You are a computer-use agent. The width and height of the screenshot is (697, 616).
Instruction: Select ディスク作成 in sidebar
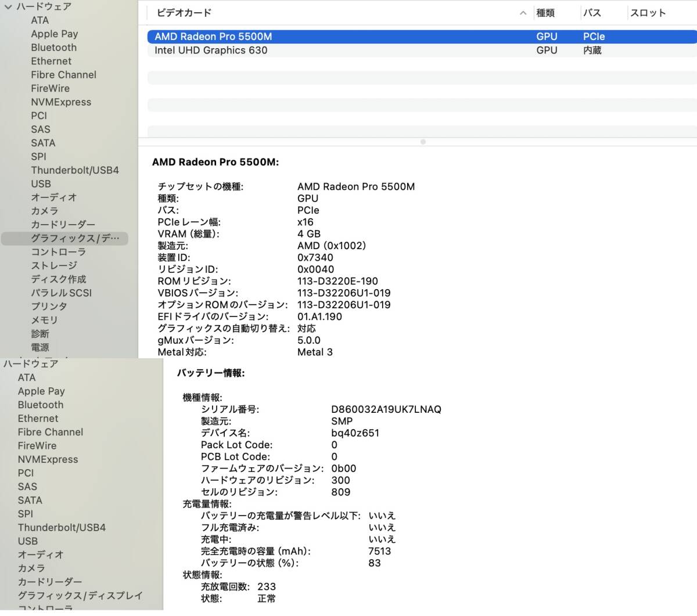[59, 279]
